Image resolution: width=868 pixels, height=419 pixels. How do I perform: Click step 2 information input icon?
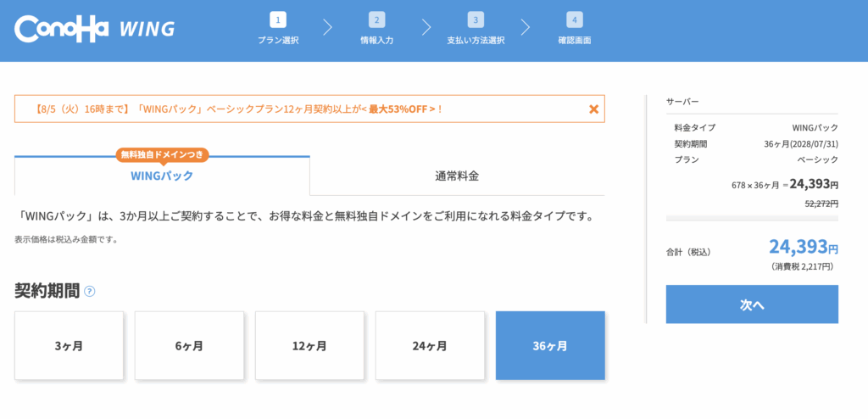click(x=376, y=20)
